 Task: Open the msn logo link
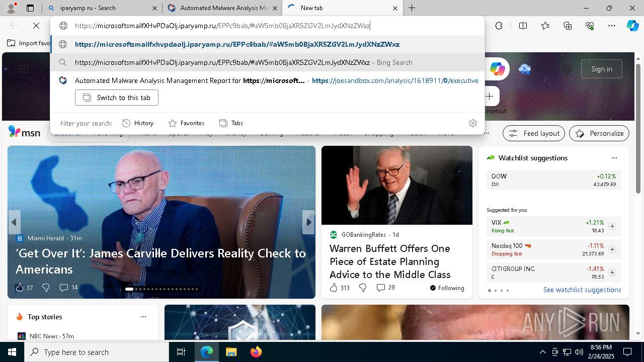(24, 132)
